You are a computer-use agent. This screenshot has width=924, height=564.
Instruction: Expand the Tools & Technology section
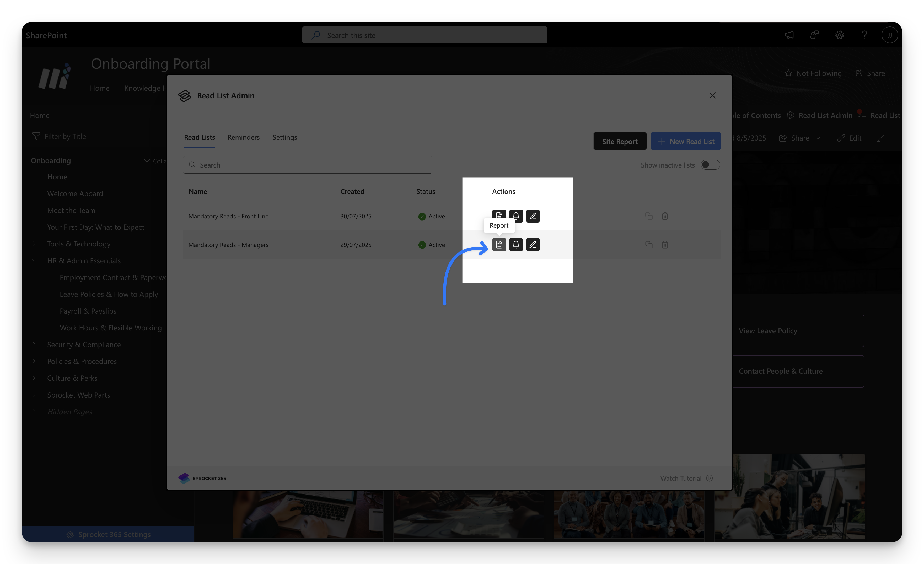[35, 244]
